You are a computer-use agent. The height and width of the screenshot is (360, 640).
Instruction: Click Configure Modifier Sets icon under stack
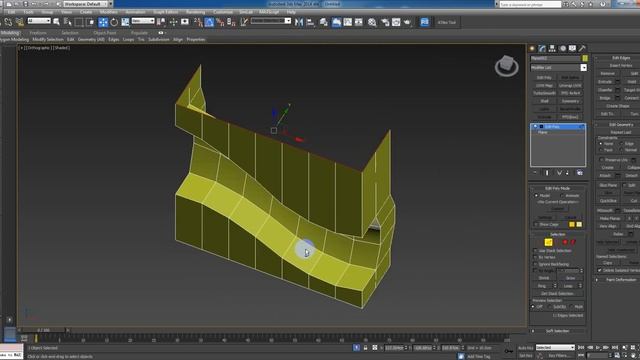click(x=580, y=173)
